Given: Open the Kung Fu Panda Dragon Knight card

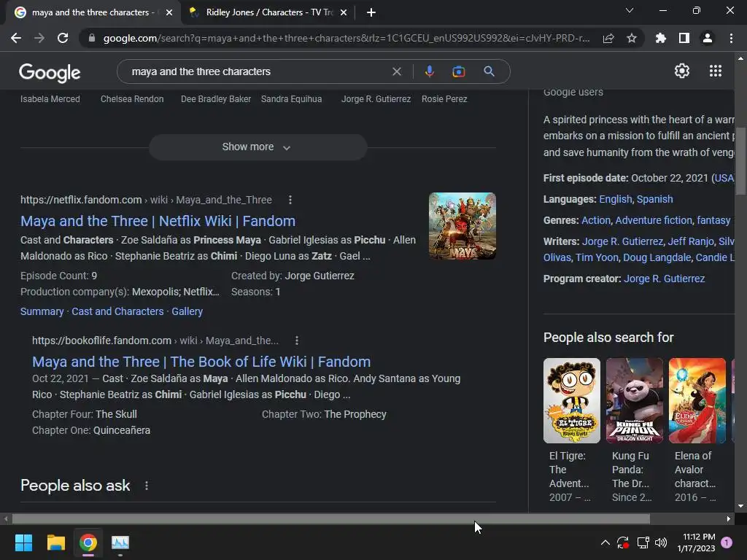Looking at the screenshot, I should (634, 430).
